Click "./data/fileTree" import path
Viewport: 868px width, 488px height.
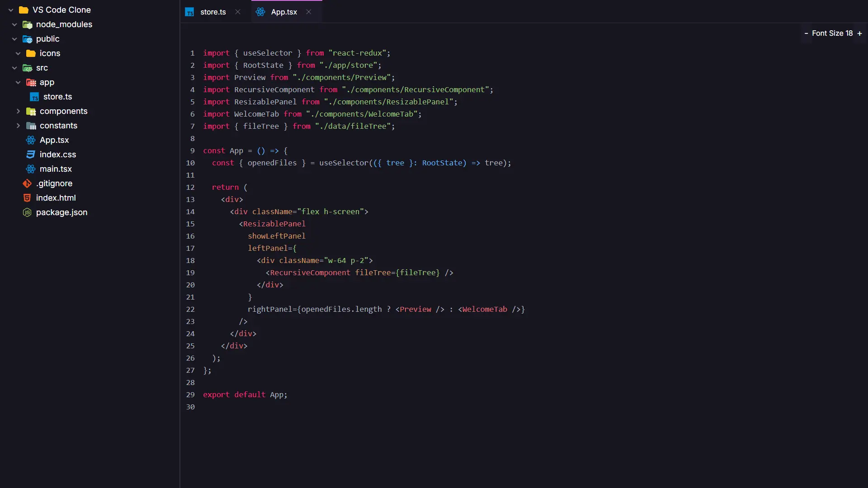coord(353,127)
